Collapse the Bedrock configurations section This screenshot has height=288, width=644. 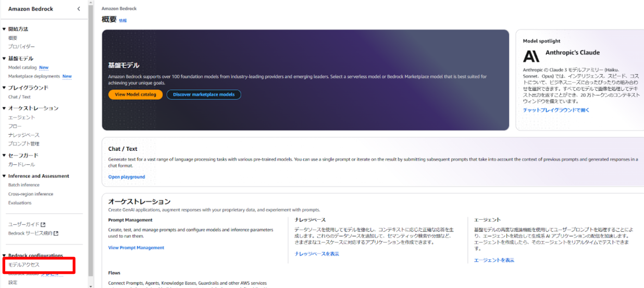[4, 256]
